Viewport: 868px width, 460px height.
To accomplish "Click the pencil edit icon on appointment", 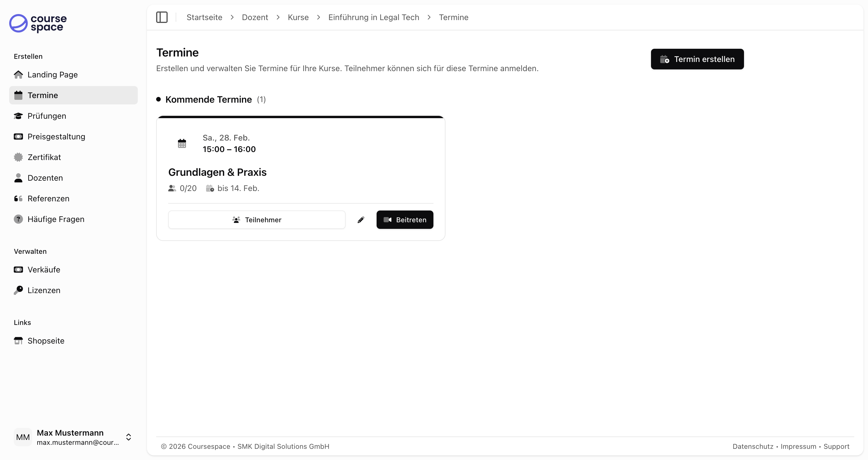I will point(361,220).
